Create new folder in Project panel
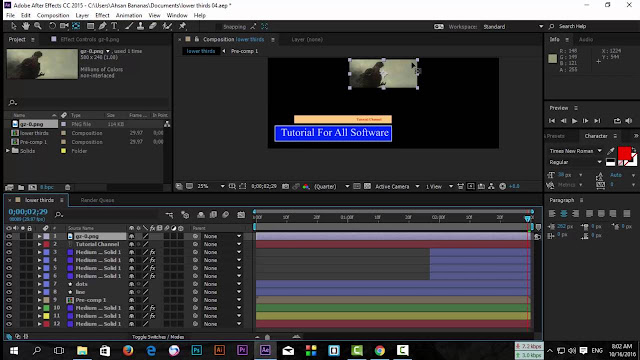The height and width of the screenshot is (360, 640). (21, 187)
